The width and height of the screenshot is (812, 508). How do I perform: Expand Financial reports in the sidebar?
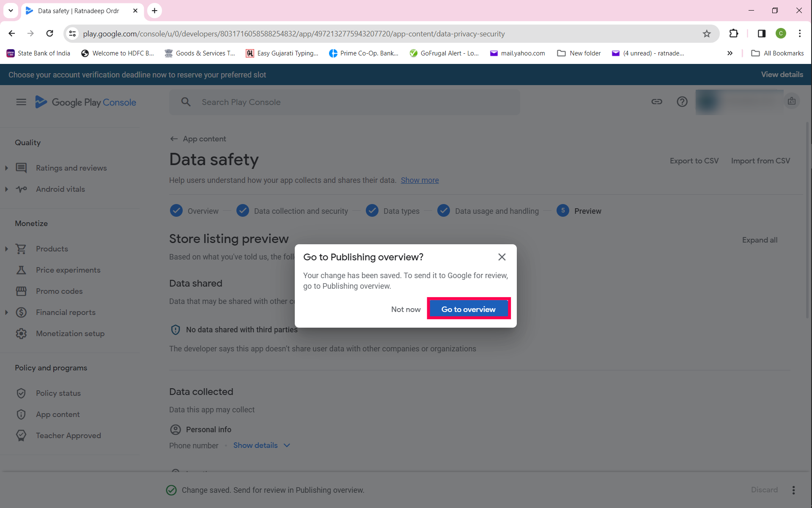pos(6,312)
